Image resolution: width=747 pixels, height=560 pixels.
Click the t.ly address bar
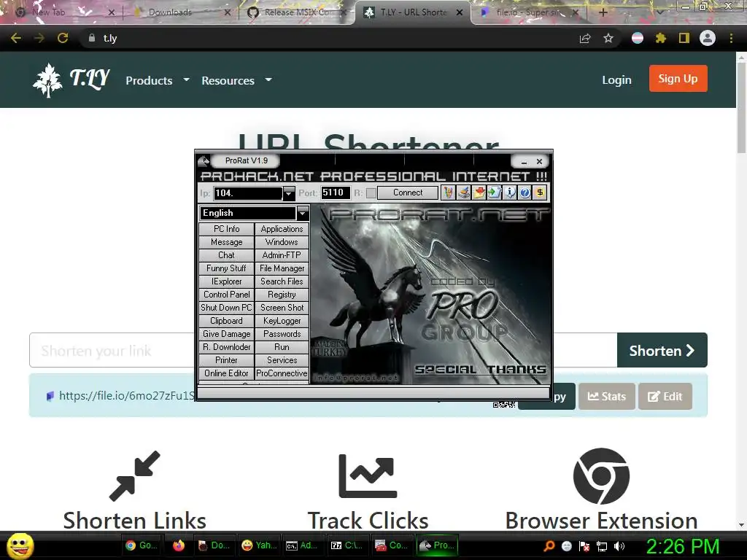[x=329, y=38]
